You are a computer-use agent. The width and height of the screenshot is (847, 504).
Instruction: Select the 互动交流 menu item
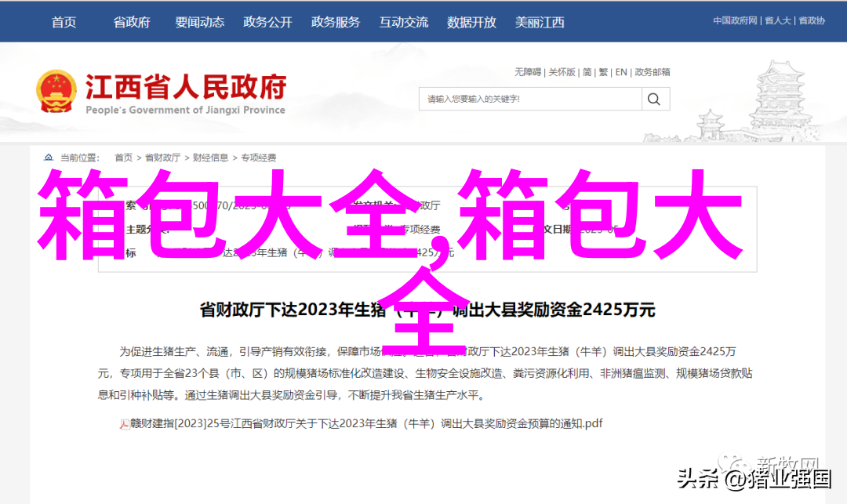coord(404,22)
